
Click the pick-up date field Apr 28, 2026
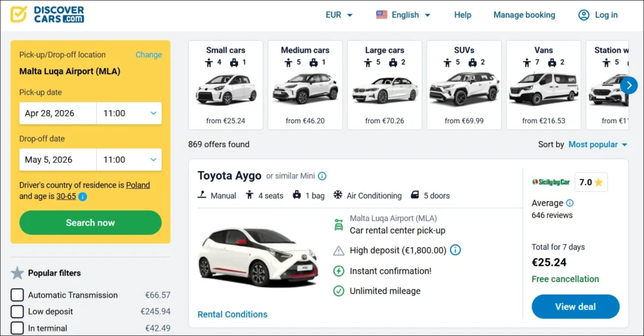[x=58, y=113]
